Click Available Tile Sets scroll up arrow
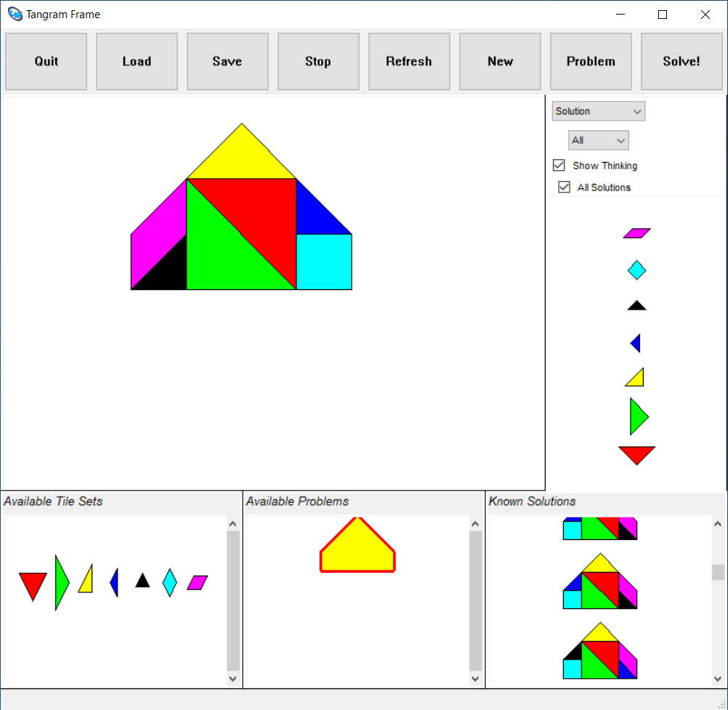Viewport: 728px width, 710px height. pos(233,524)
